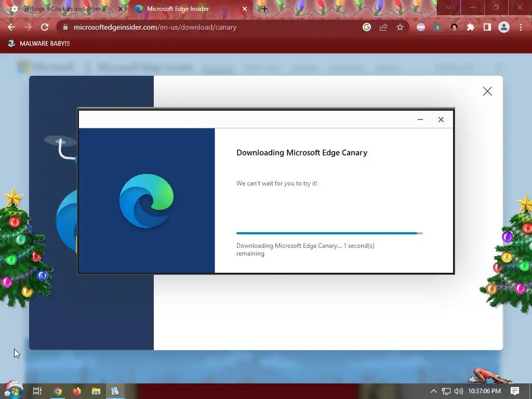The width and height of the screenshot is (532, 399).
Task: Open Task View on the taskbar
Action: point(37,391)
